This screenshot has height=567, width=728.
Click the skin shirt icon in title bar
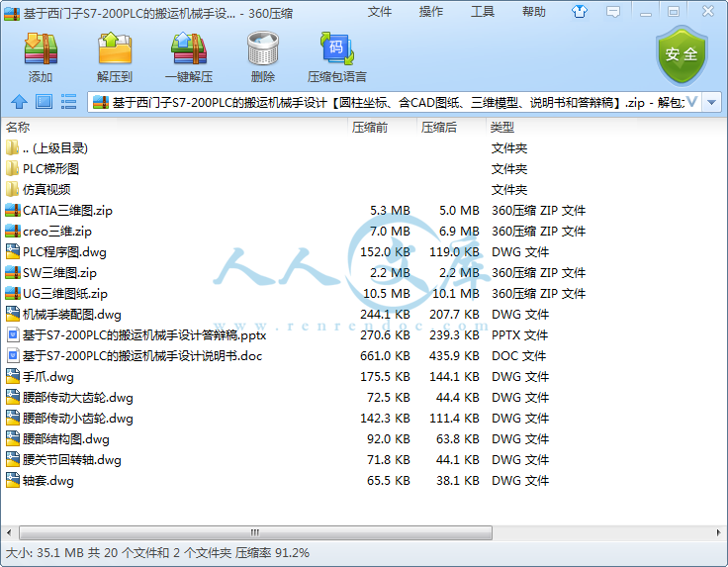coord(579,12)
